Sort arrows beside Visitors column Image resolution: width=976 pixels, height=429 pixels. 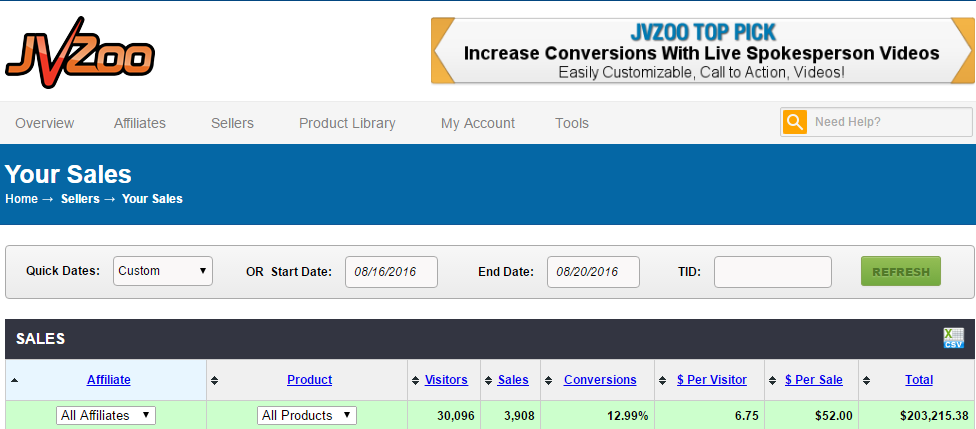416,380
